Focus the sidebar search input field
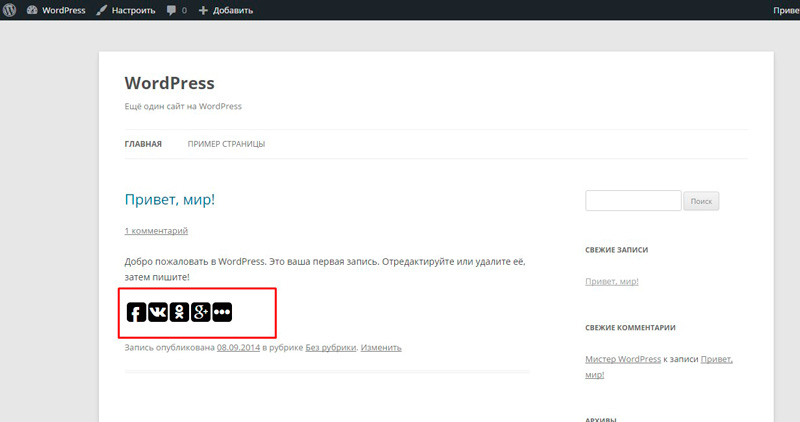800x422 pixels. [x=633, y=201]
